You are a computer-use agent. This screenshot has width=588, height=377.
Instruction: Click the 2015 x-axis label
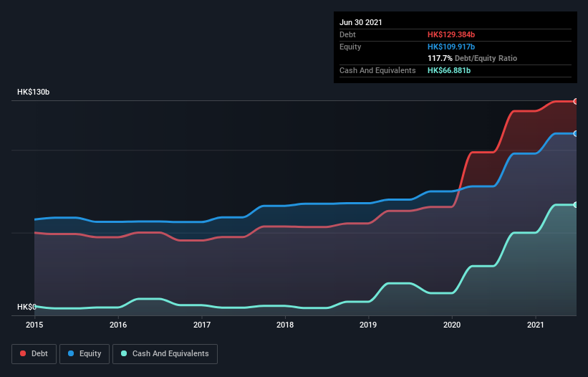tap(34, 325)
